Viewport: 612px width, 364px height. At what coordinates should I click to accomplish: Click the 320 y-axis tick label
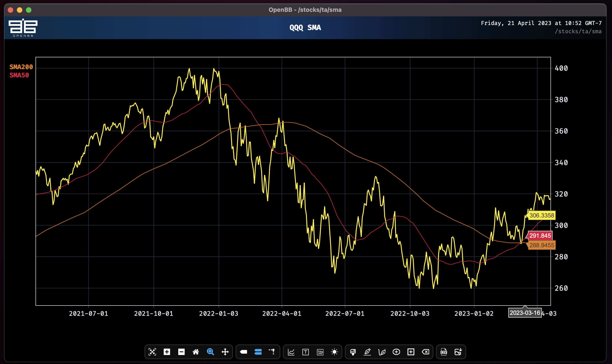(561, 194)
